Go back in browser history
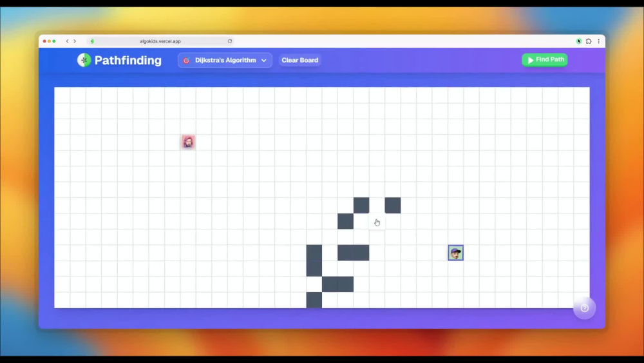This screenshot has width=644, height=363. (68, 41)
